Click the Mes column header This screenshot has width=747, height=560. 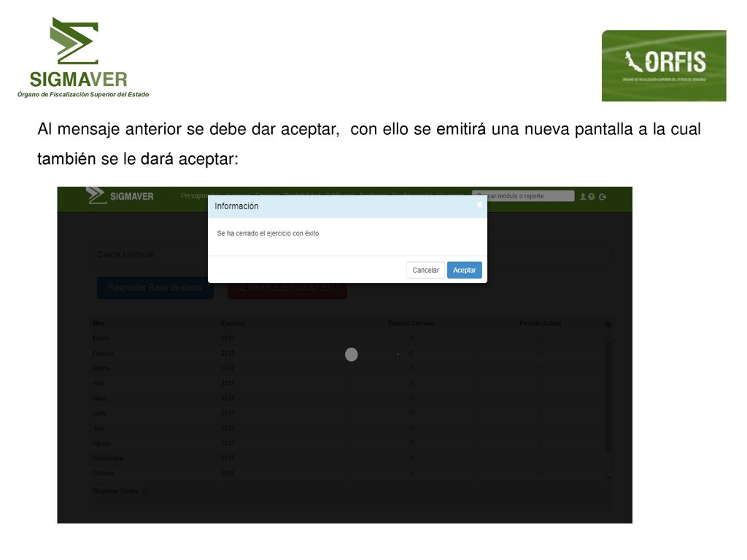click(98, 323)
